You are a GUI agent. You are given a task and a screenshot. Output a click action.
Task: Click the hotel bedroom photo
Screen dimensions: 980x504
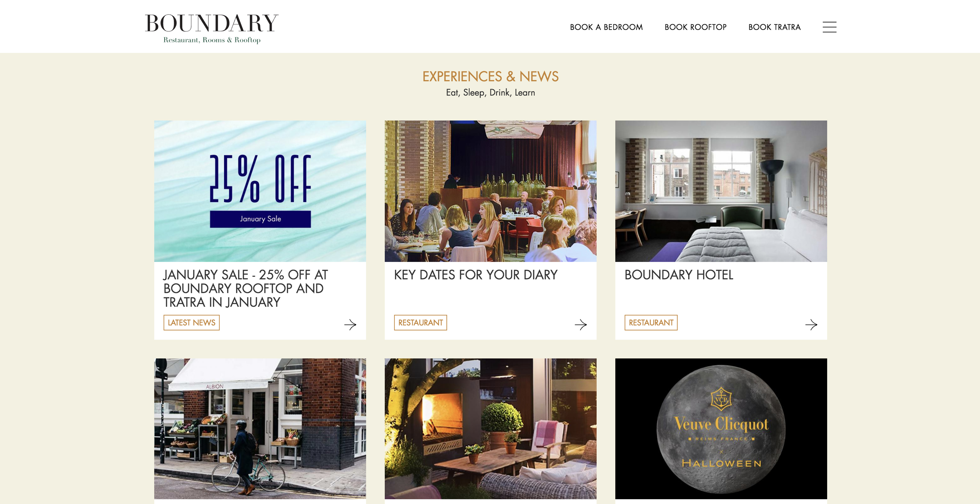721,191
